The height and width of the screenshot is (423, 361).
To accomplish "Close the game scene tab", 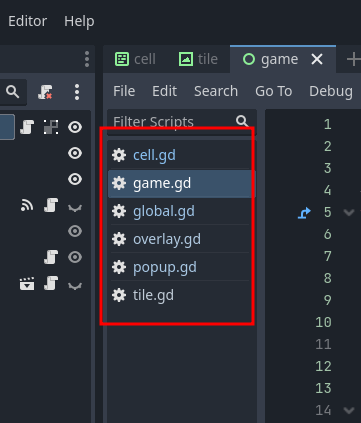I will pos(317,60).
